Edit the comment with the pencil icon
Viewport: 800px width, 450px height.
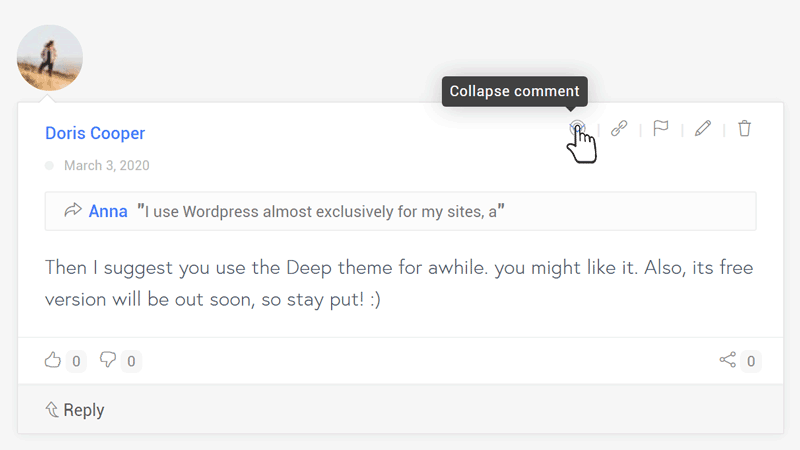[x=703, y=128]
